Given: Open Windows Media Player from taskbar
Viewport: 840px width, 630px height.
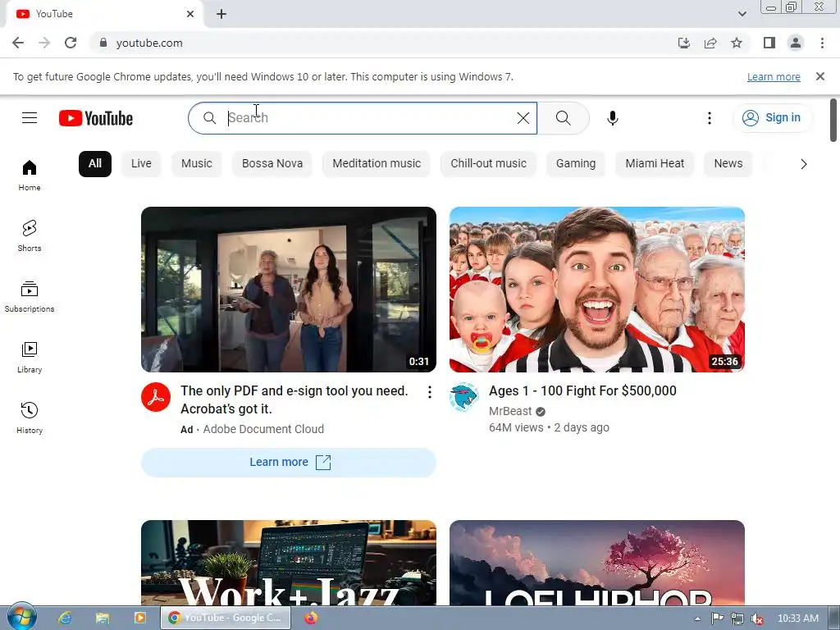Looking at the screenshot, I should [x=139, y=618].
